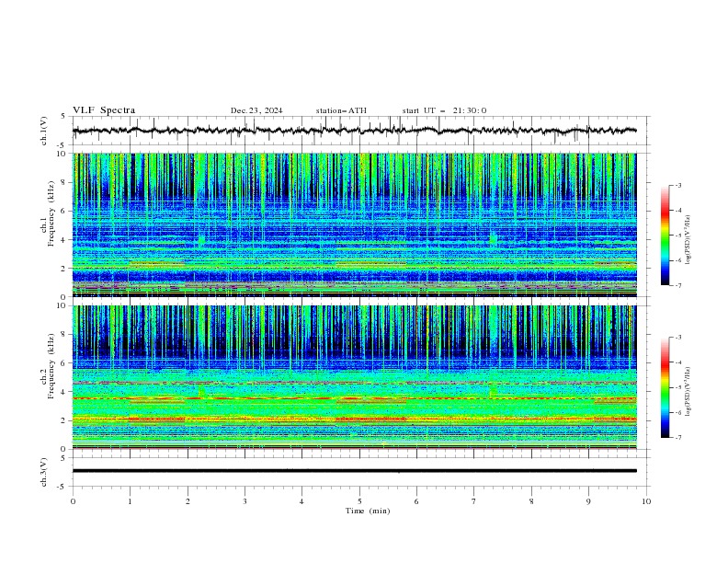Click the ch.1 spectrogram color scale bar
The image size is (728, 563).
click(x=665, y=236)
